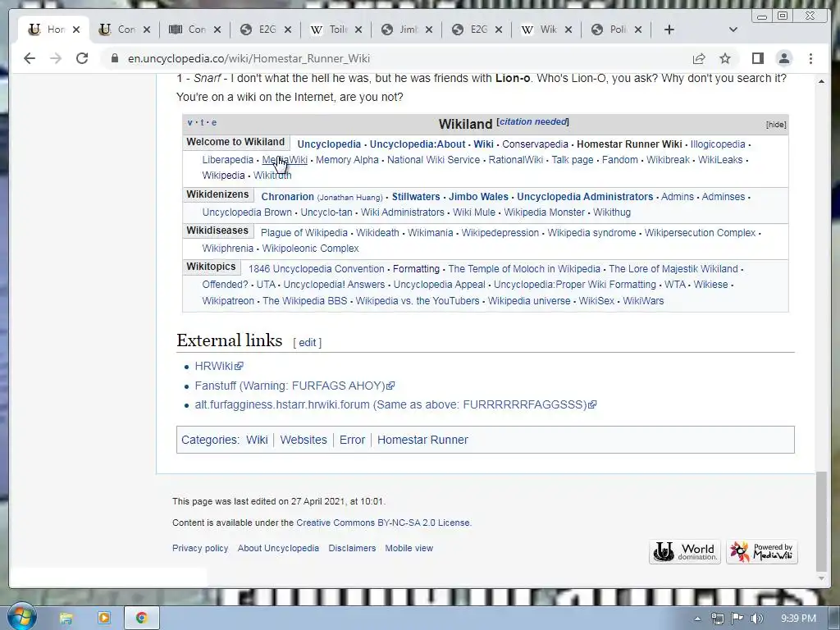Click the HRWiki external link
This screenshot has width=840, height=630.
[218, 366]
